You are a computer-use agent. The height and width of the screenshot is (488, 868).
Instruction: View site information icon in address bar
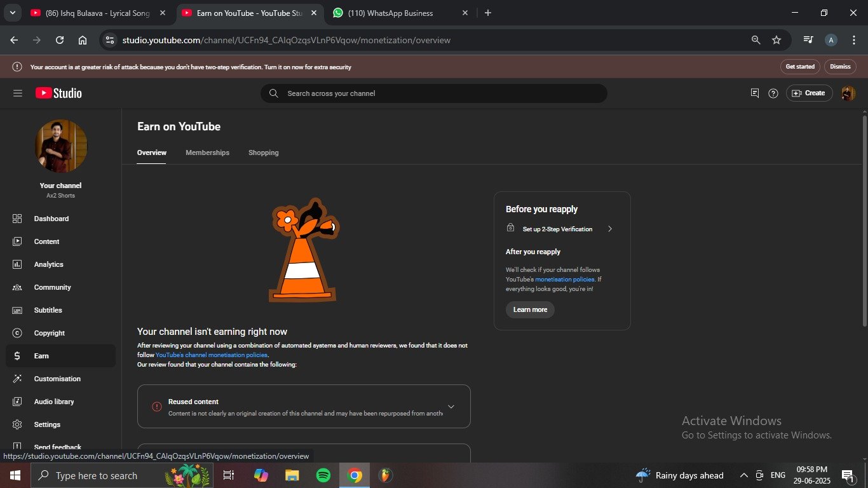pyautogui.click(x=110, y=40)
